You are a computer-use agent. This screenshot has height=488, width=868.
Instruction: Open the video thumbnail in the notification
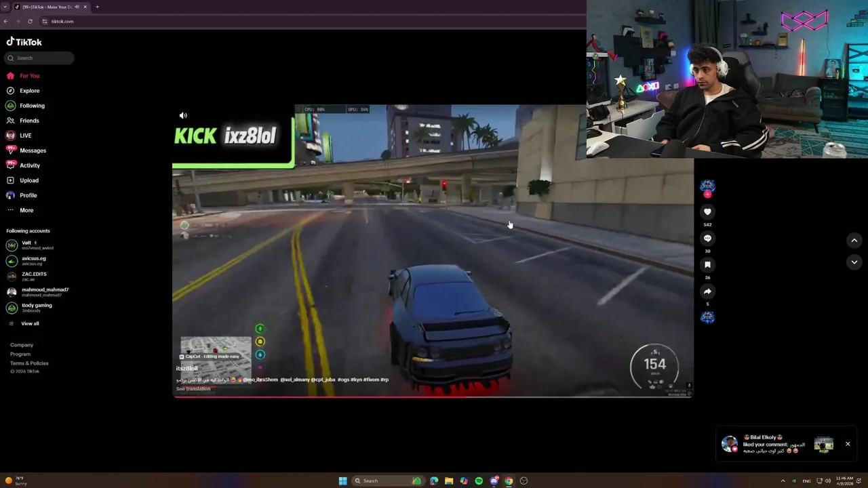pyautogui.click(x=824, y=445)
